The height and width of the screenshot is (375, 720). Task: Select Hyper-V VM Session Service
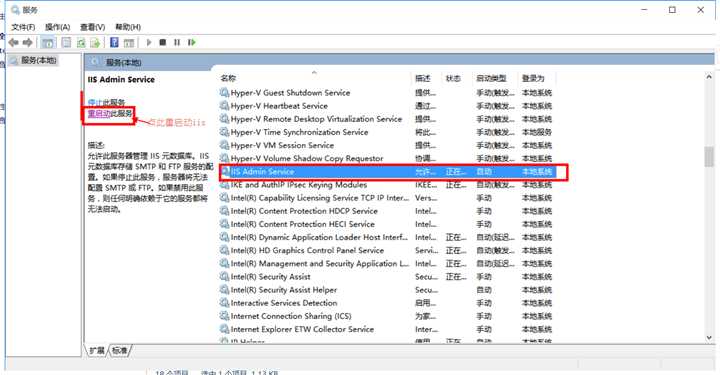(387, 146)
